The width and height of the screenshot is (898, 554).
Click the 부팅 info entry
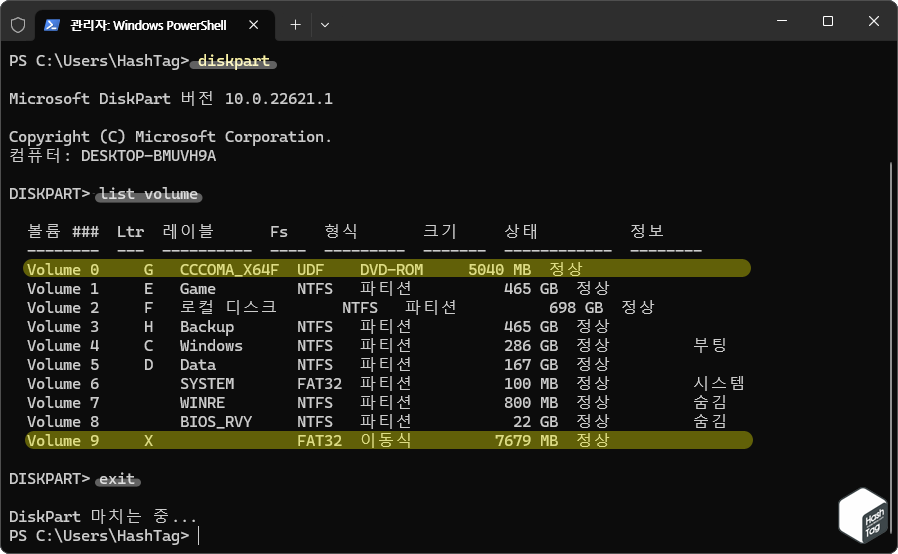710,345
